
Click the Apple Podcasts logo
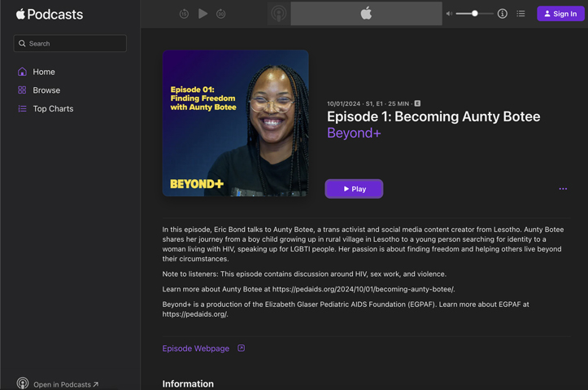[49, 15]
